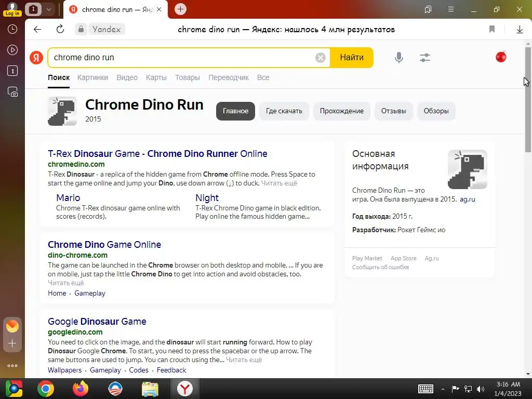Open the Gameplay link under dino-chrome.com
Viewport: 532px width, 399px height.
tap(90, 293)
